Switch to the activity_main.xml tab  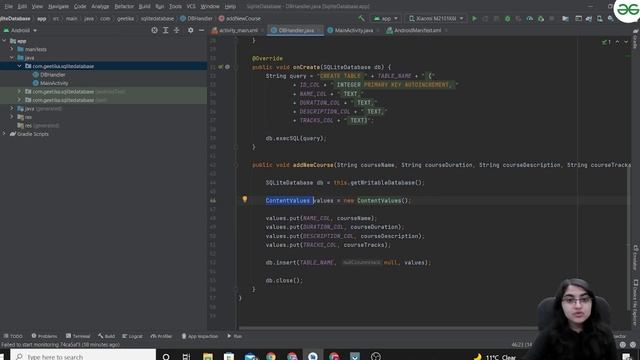coord(238,30)
